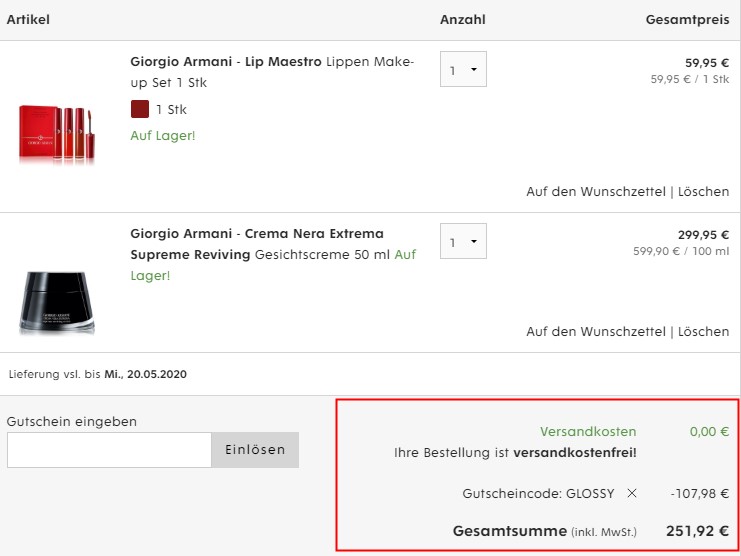
Task: Click the Gesamtpreis column header
Action: click(x=688, y=20)
